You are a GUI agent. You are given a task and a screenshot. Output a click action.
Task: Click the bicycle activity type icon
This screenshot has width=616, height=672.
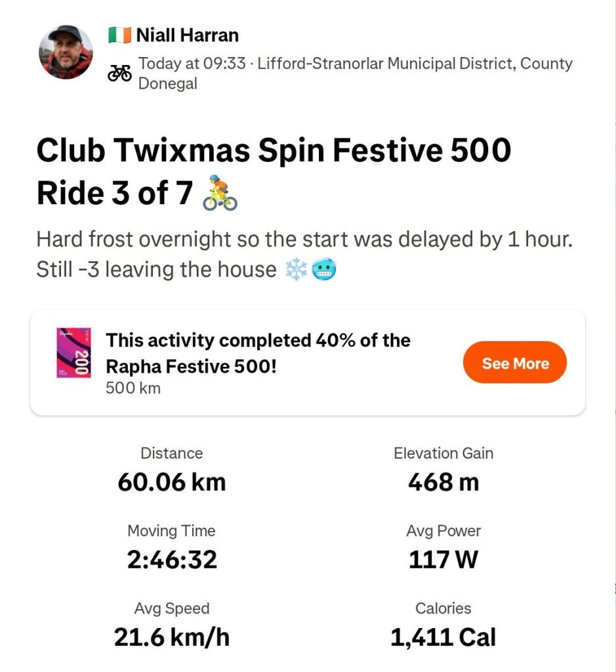click(119, 73)
